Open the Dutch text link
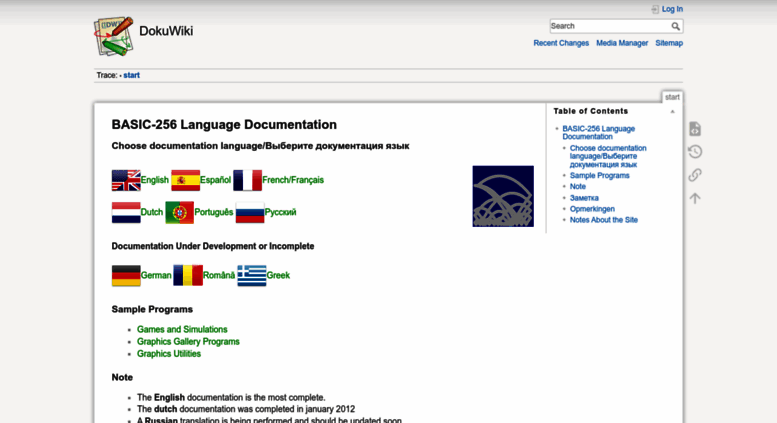777x423 pixels. [152, 212]
